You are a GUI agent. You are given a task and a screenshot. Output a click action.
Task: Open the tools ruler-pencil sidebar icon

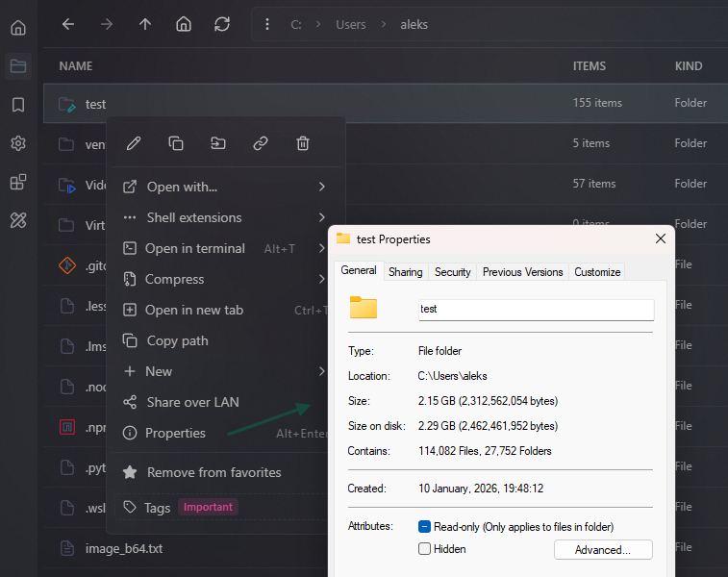click(x=18, y=220)
